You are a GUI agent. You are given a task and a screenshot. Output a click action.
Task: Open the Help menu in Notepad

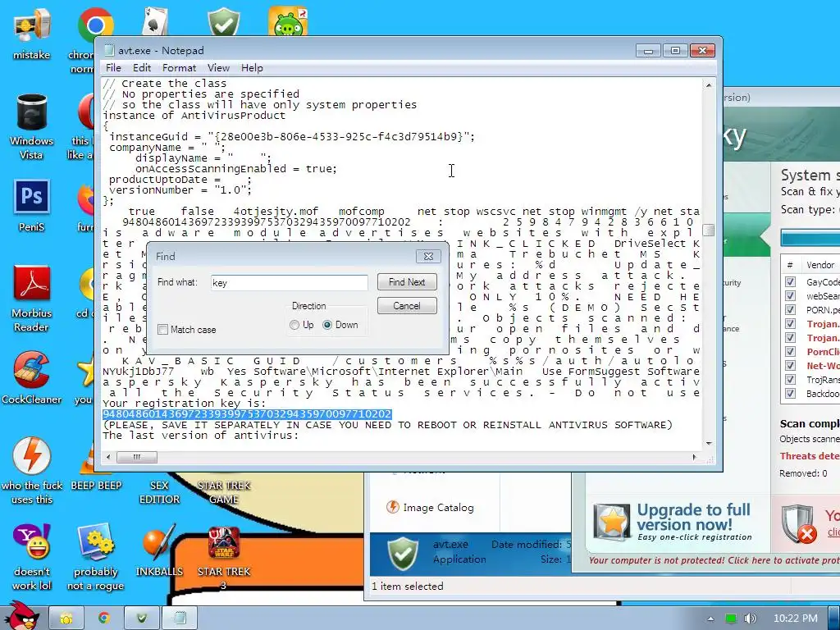pyautogui.click(x=252, y=68)
